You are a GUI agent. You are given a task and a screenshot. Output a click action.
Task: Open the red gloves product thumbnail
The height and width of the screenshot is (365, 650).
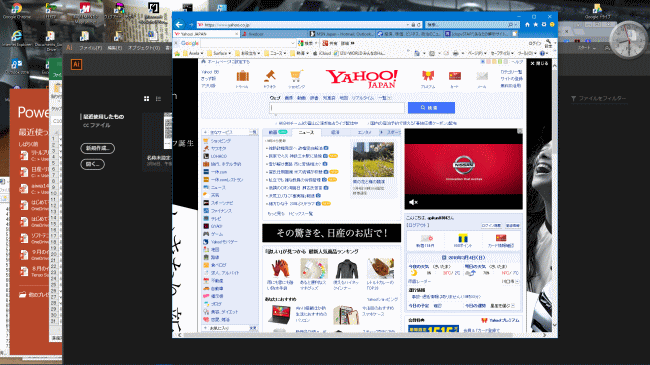[x=280, y=268]
